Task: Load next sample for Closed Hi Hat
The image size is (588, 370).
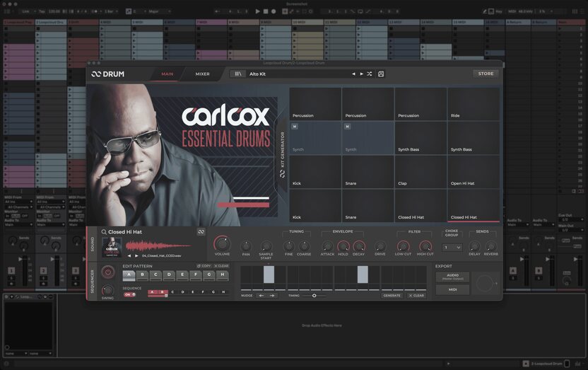Action: point(136,255)
